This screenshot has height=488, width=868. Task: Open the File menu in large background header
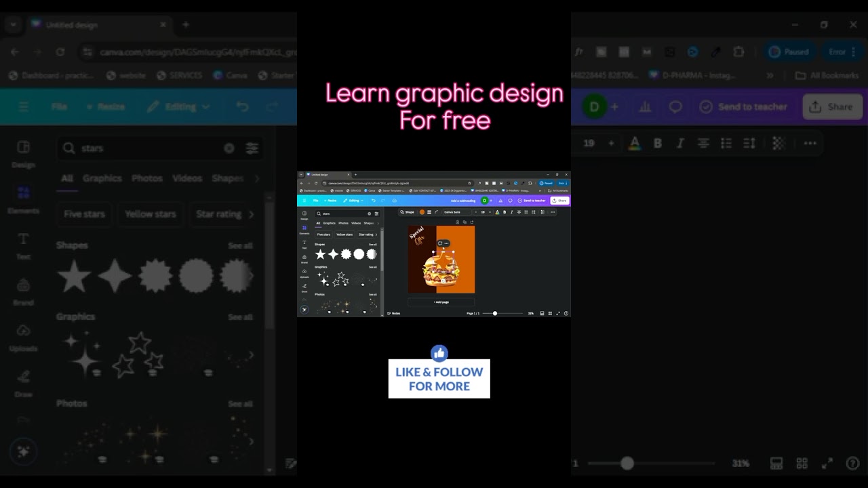[59, 106]
